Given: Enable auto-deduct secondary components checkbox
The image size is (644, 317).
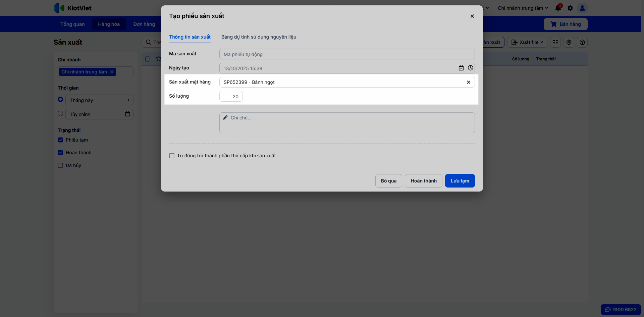Looking at the screenshot, I should 172,156.
